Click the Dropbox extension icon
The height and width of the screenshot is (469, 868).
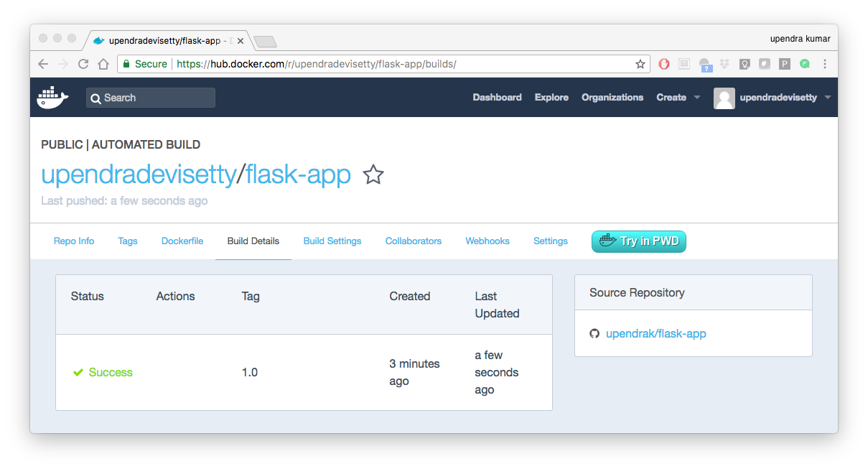tap(724, 64)
